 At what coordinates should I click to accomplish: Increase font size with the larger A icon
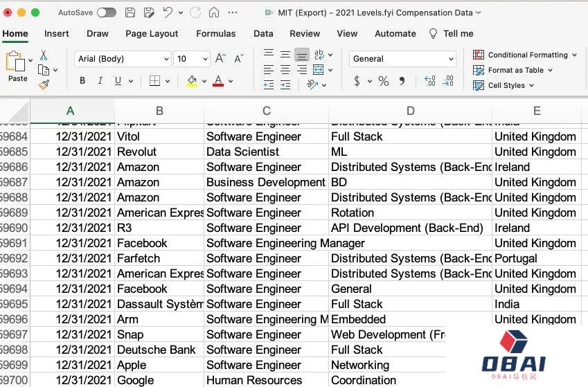220,58
